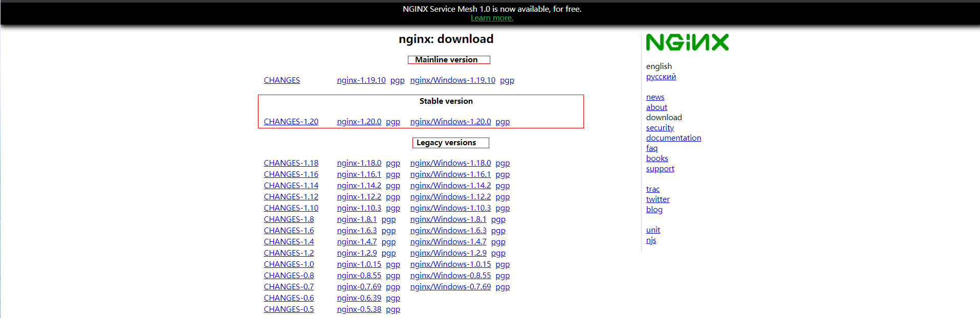Open CHANGES-0.7 link
This screenshot has width=980, height=318.
point(289,287)
